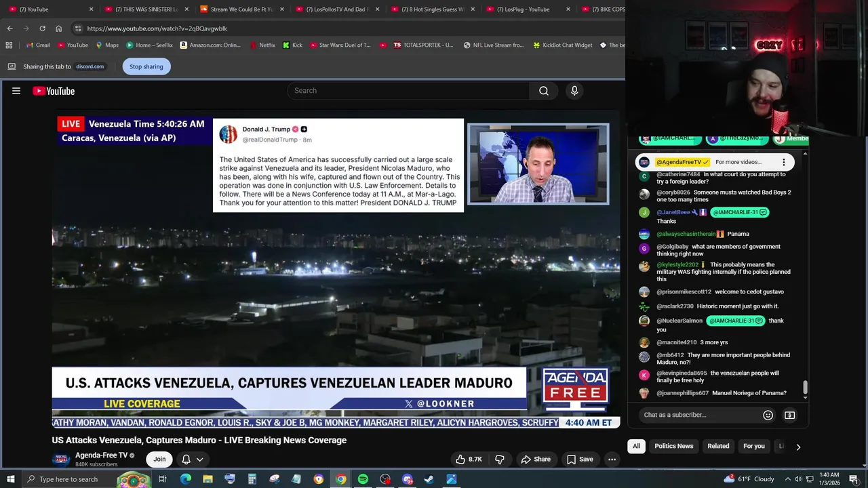Screen dimensions: 868x488
Task: Open the Netflix bookmark
Action: click(262, 45)
